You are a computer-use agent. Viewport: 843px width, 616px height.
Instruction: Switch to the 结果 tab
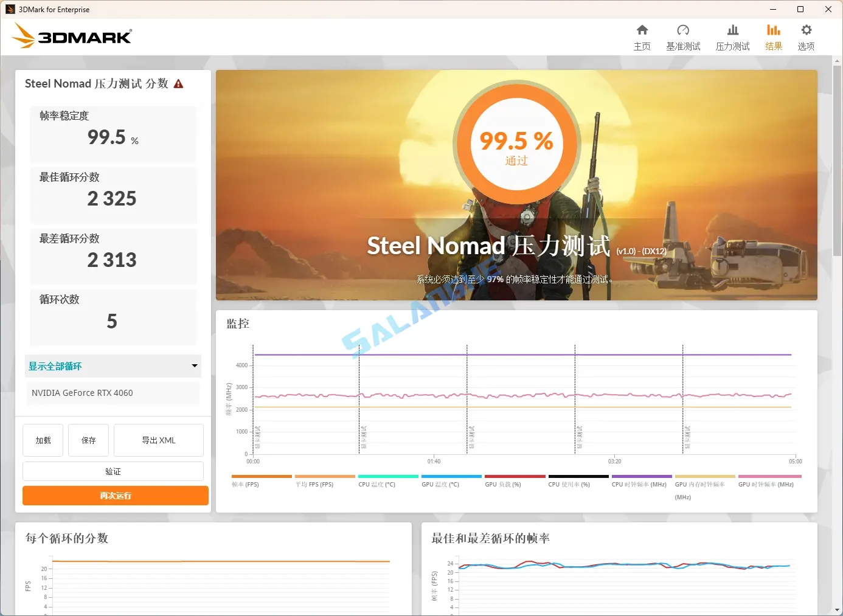(x=773, y=35)
